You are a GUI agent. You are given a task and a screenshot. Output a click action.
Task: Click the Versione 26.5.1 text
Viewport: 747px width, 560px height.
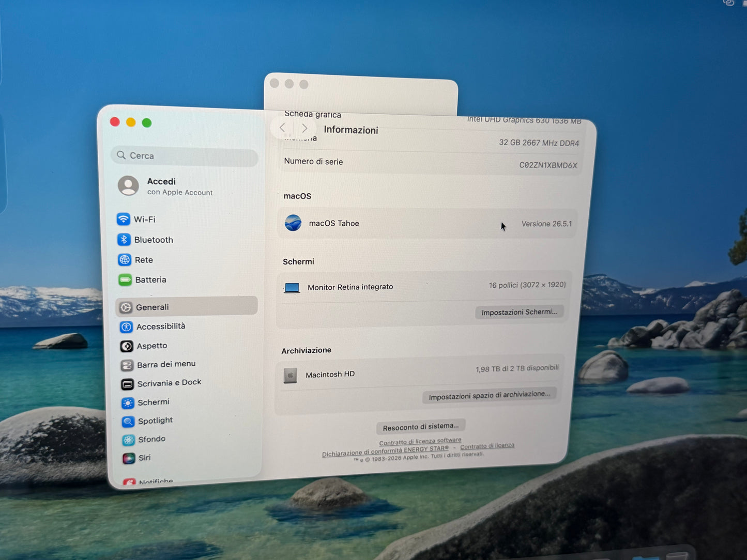(x=546, y=224)
